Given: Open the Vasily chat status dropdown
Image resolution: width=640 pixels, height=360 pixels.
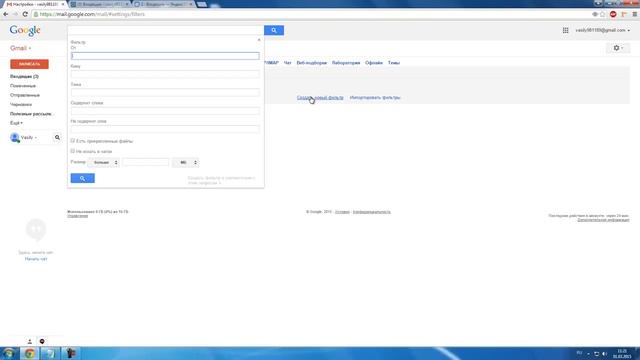Looking at the screenshot, I should click(29, 138).
